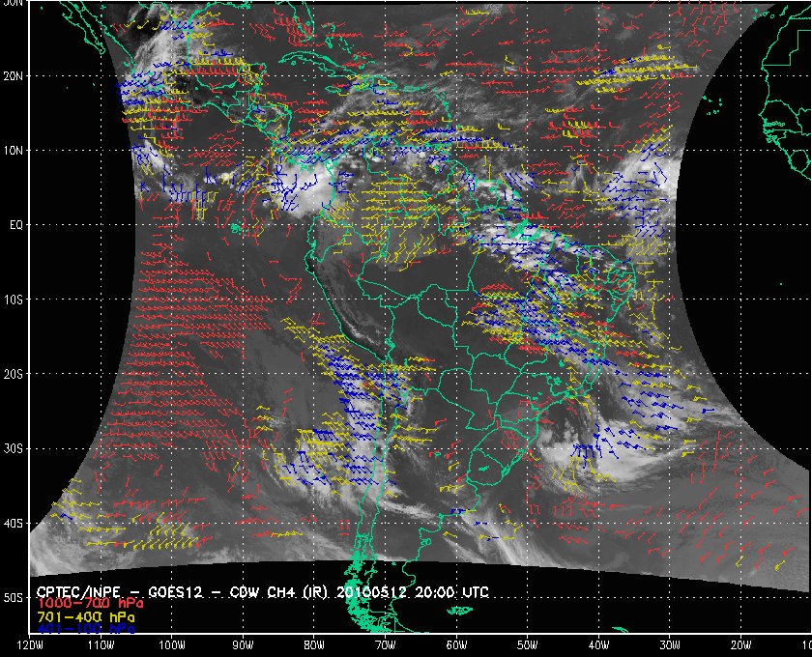The width and height of the screenshot is (812, 657).
Task: Click the blue 401-100 hPa legend label
Action: [86, 629]
